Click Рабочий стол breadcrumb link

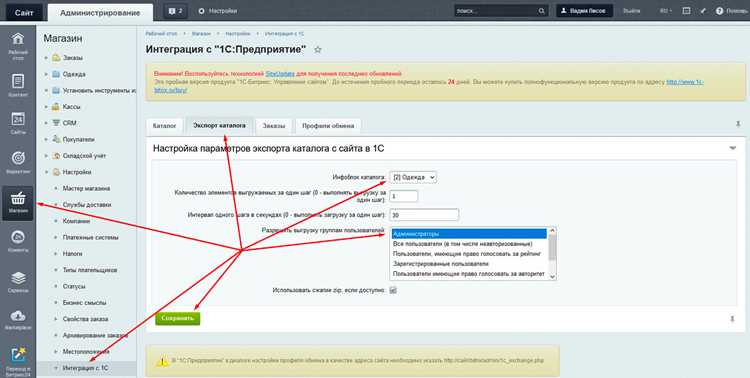click(x=162, y=34)
